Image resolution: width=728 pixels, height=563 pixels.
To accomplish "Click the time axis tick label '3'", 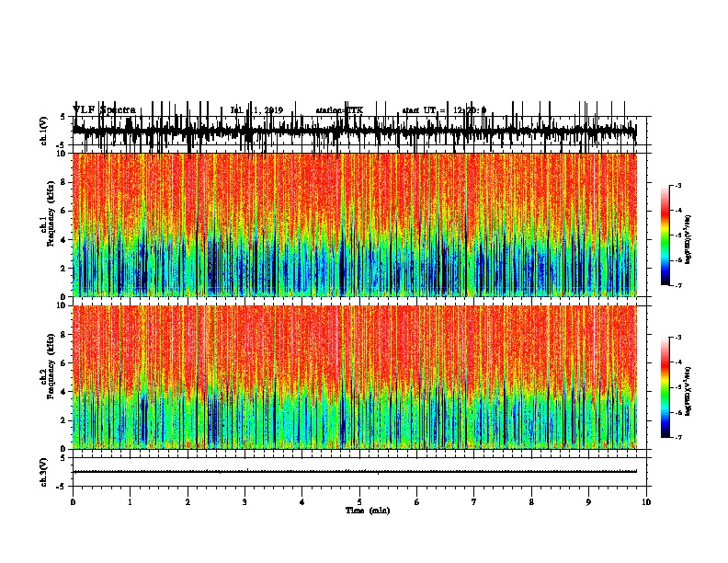I will [x=245, y=501].
